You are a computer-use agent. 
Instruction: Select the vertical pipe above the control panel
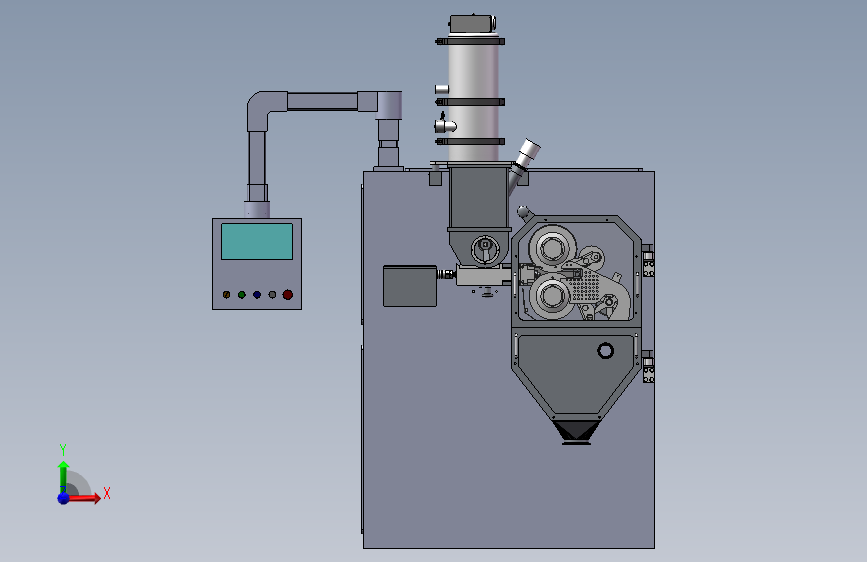pos(257,166)
